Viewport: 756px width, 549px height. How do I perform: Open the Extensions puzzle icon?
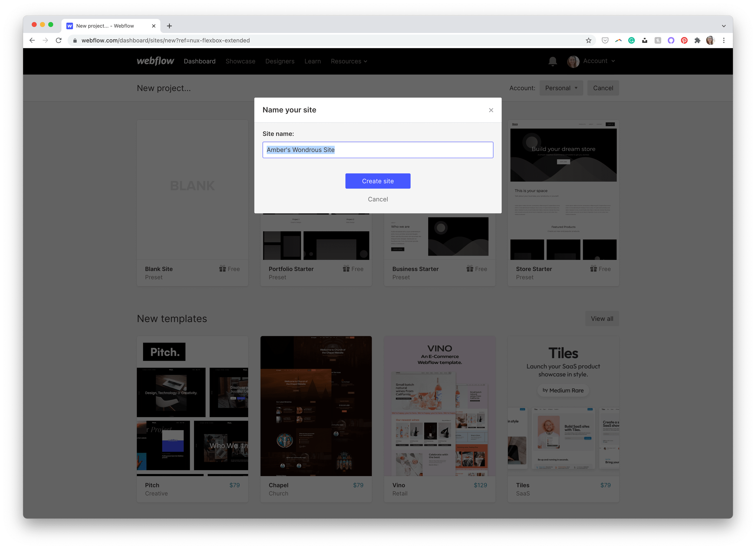(x=697, y=40)
